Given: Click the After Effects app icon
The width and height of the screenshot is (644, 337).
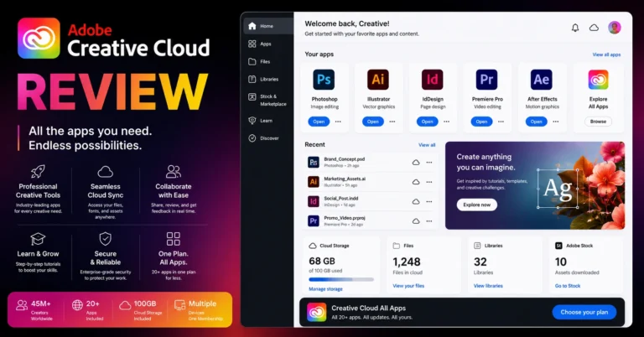Looking at the screenshot, I should tap(542, 80).
